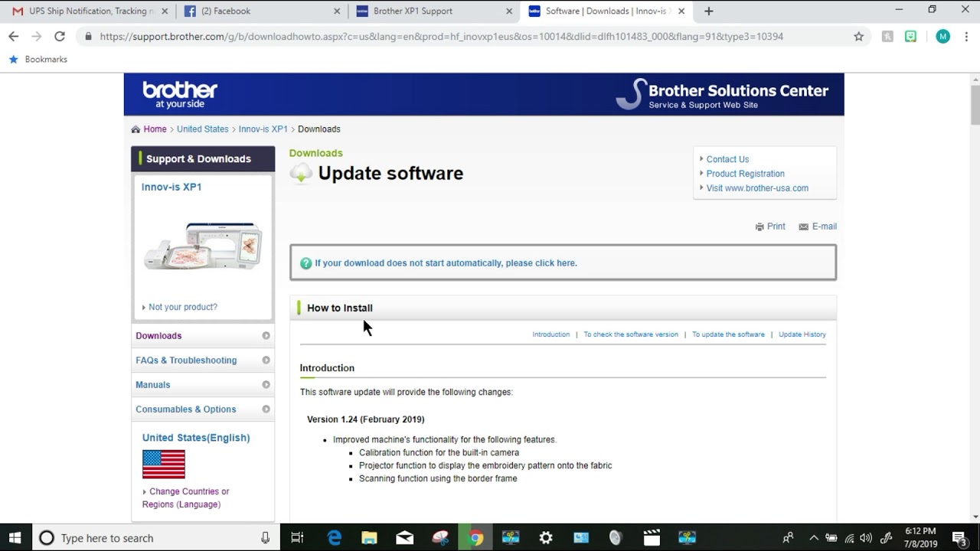Click the printer icon beside Print
Viewport: 980px width, 551px height.
[x=759, y=227]
